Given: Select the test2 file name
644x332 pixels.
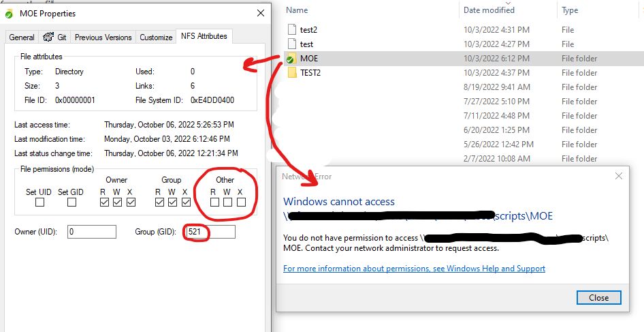Looking at the screenshot, I should click(x=308, y=29).
